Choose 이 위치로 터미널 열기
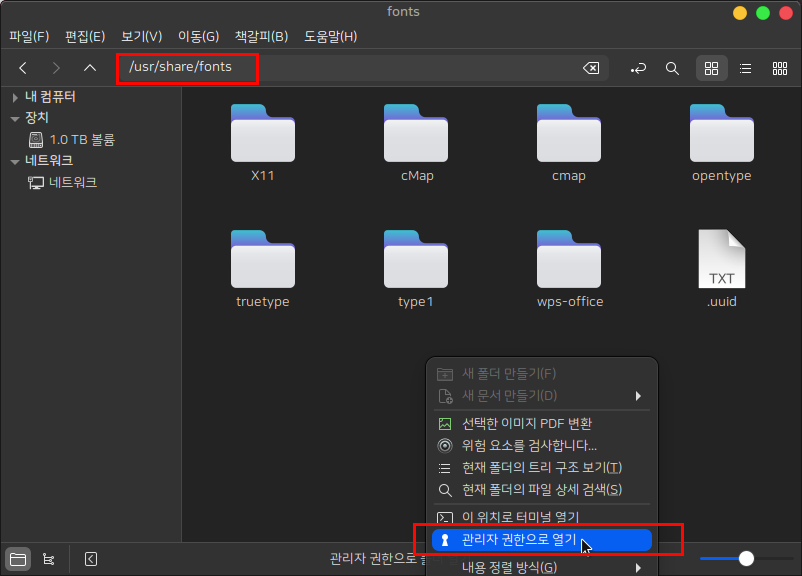This screenshot has width=802, height=576. 520,517
